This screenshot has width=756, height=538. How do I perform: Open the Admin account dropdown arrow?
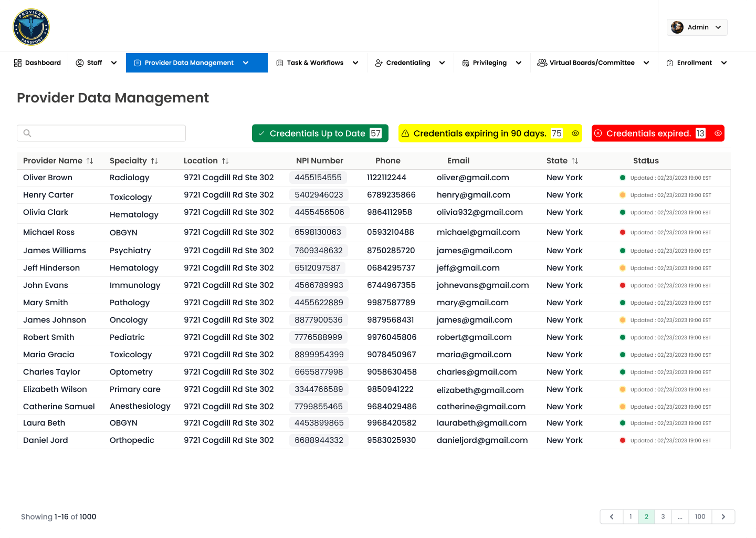point(718,27)
